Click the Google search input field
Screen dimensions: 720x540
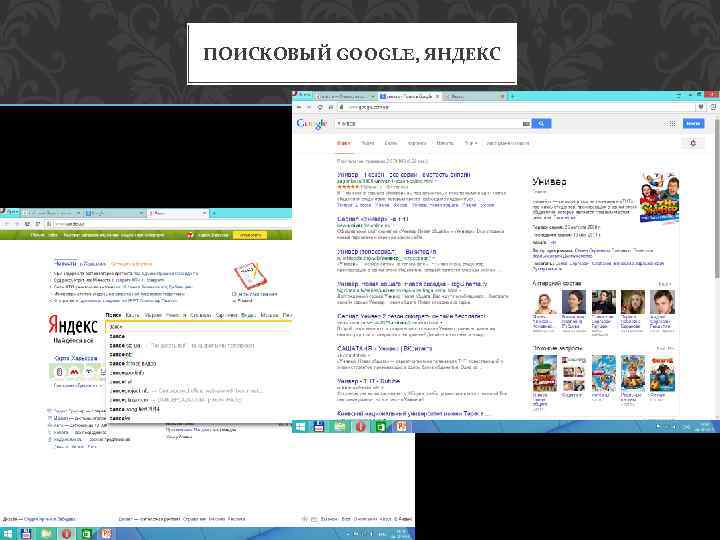428,124
